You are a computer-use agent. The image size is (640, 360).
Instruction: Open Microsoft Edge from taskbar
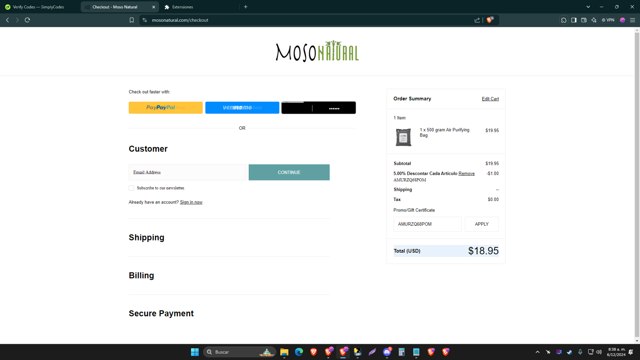point(299,352)
